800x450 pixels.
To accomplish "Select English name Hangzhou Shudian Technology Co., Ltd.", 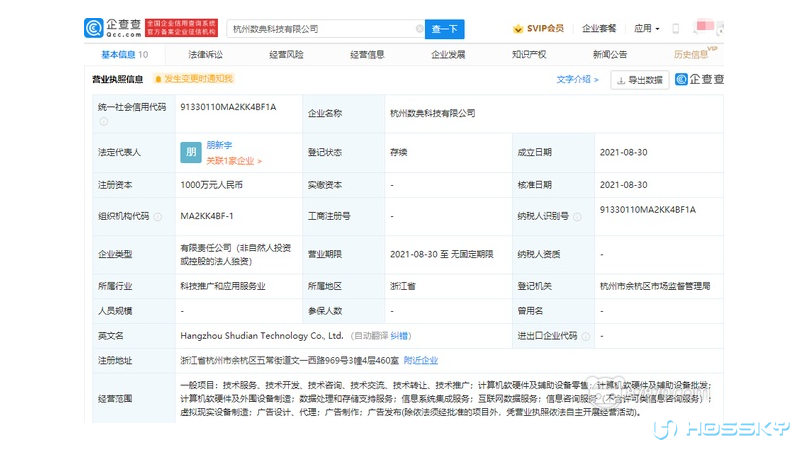I will coord(262,336).
